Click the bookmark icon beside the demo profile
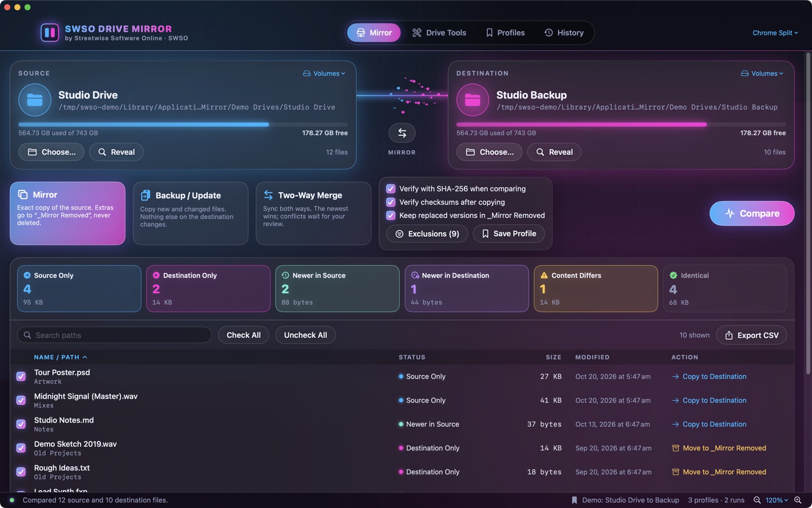The width and height of the screenshot is (812, 508). (x=574, y=500)
